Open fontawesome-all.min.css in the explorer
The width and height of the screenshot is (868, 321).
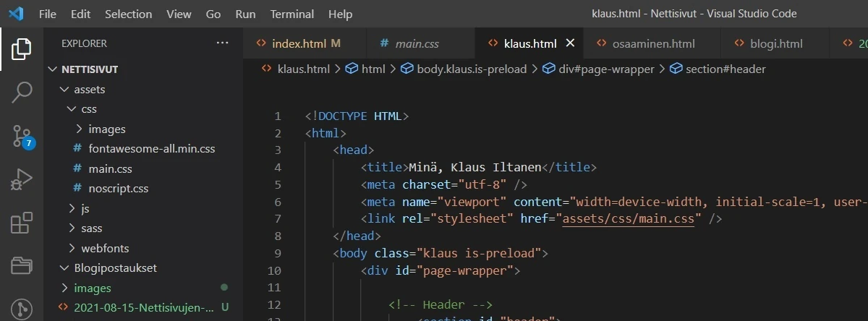tap(151, 149)
